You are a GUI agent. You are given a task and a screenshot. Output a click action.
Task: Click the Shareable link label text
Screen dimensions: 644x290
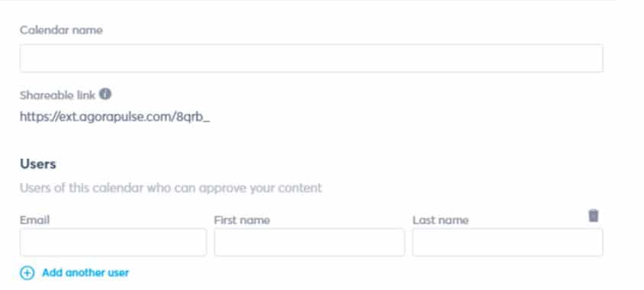pyautogui.click(x=57, y=95)
